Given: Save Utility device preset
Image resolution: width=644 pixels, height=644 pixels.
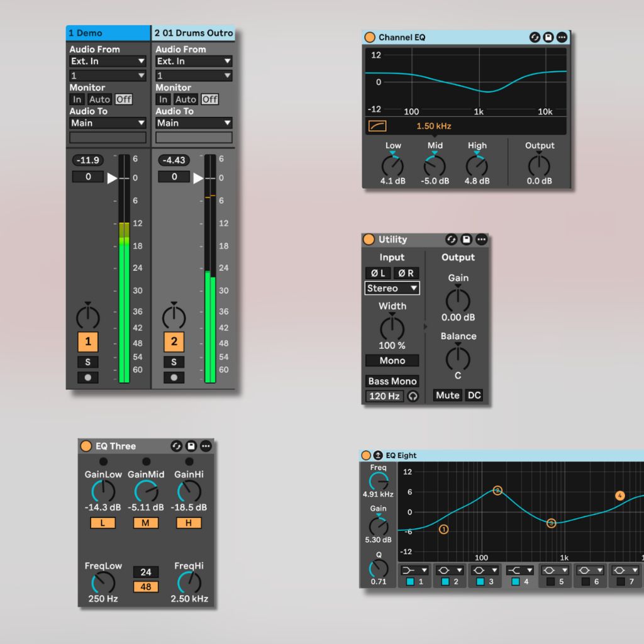Looking at the screenshot, I should (465, 239).
